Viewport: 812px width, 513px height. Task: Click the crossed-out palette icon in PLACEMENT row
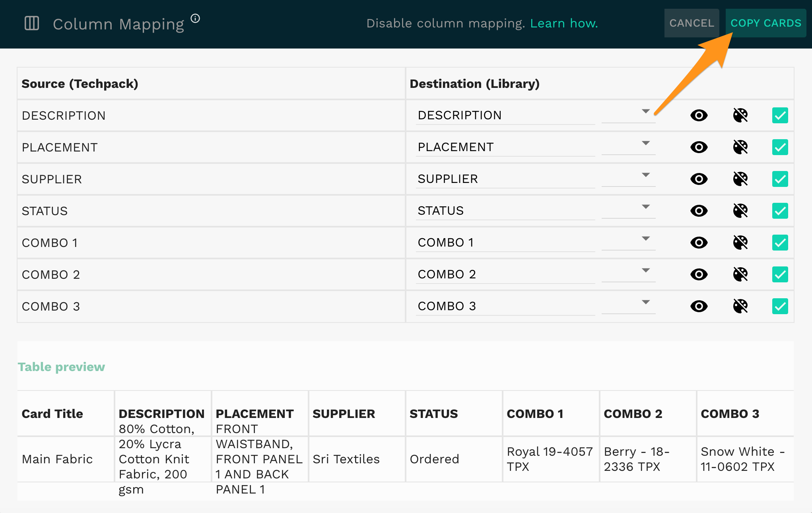point(740,147)
